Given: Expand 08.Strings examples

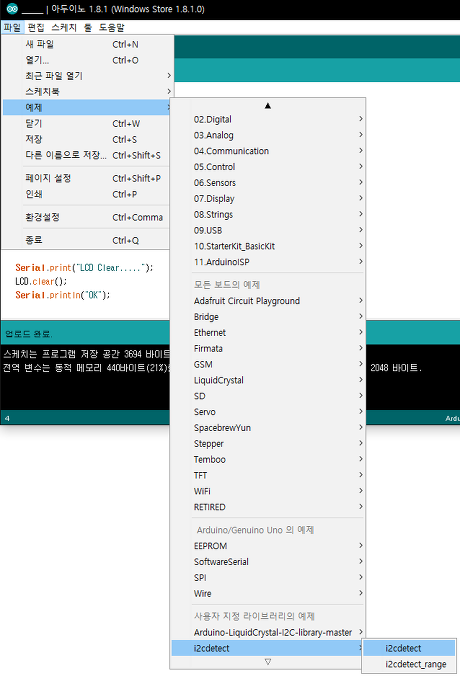Looking at the screenshot, I should (268, 214).
